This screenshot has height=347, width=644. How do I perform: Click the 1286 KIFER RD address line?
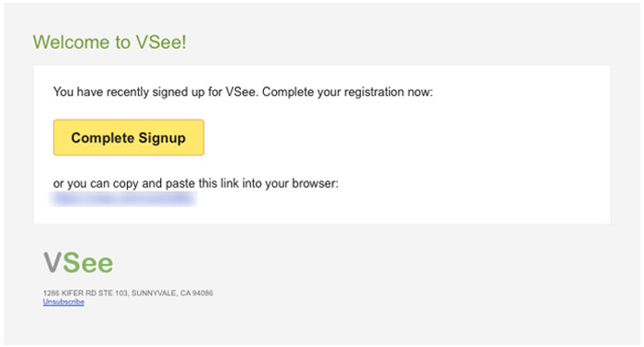pos(128,293)
